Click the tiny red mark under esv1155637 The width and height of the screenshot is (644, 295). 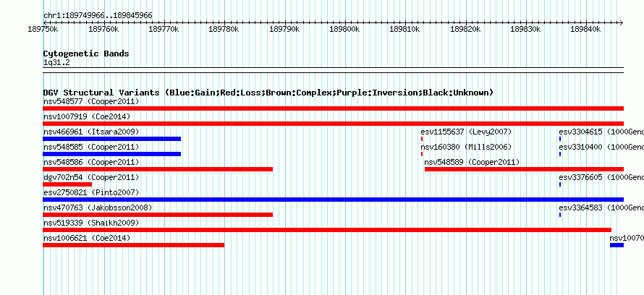[422, 139]
